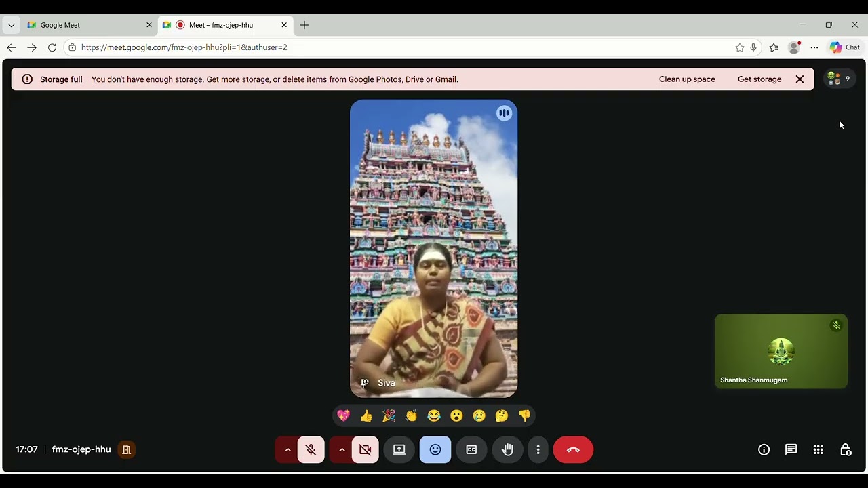Open the tab search dropdown arrow
868x488 pixels.
click(11, 25)
